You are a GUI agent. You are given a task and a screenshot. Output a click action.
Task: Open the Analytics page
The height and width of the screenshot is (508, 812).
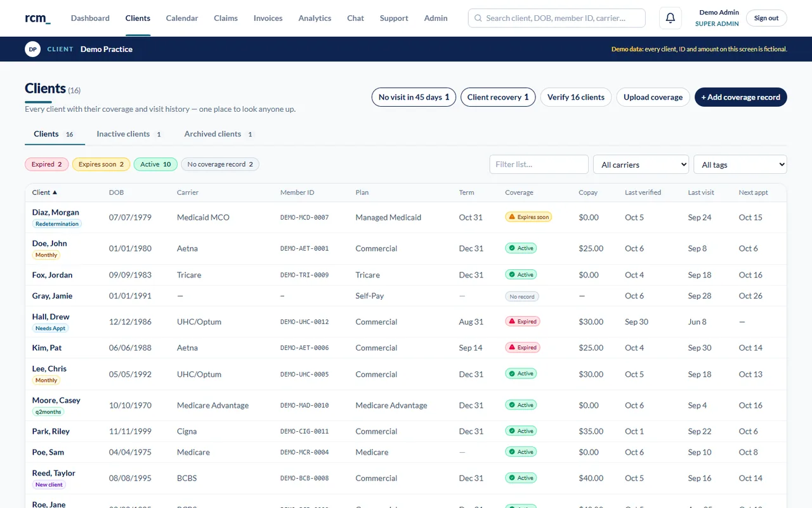coord(315,18)
